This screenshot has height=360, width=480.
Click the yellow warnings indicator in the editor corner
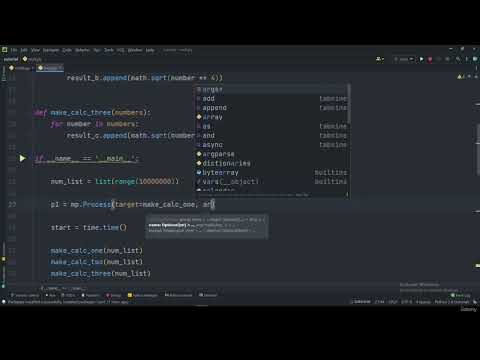pos(460,77)
